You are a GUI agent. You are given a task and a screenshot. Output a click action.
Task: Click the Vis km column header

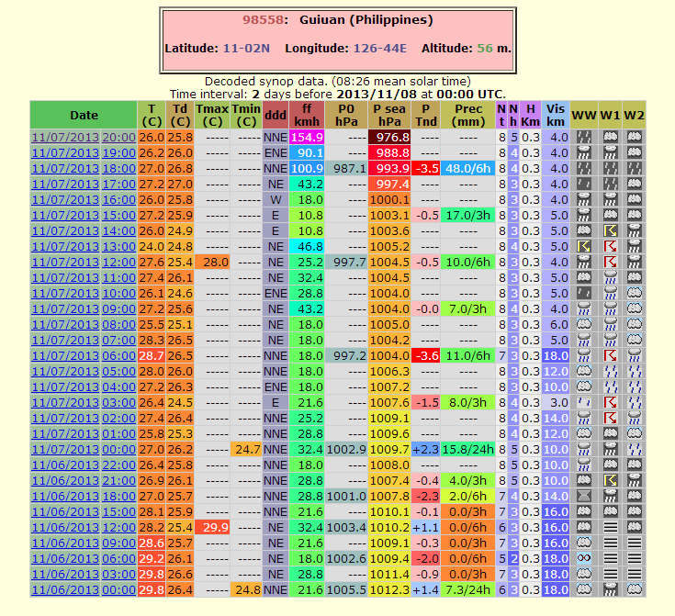(x=555, y=115)
